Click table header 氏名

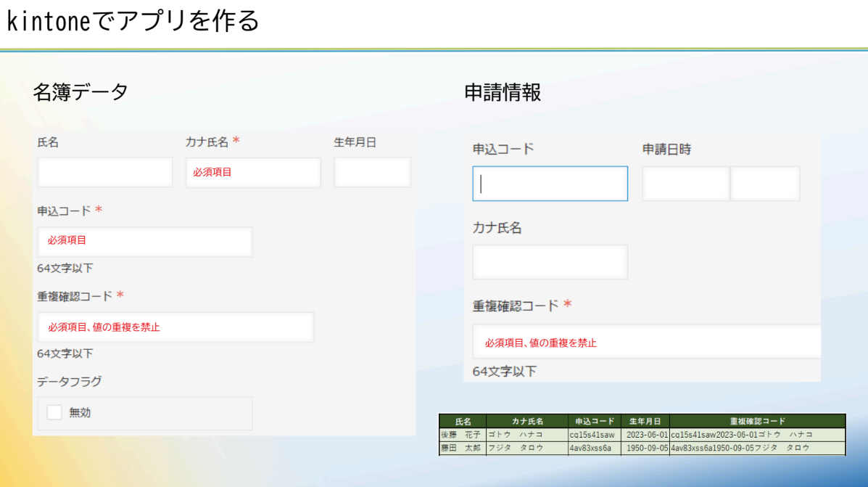pyautogui.click(x=463, y=421)
